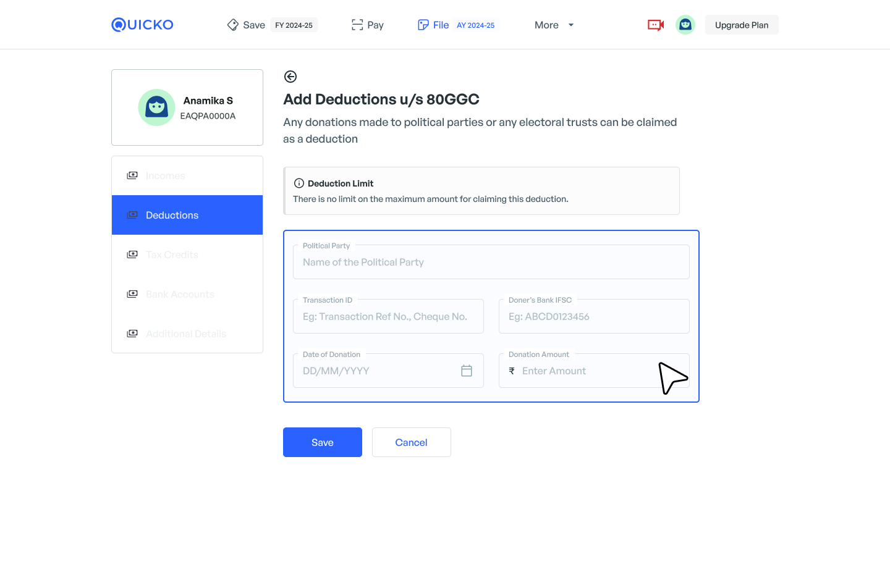Click the Cancel button

click(x=411, y=442)
